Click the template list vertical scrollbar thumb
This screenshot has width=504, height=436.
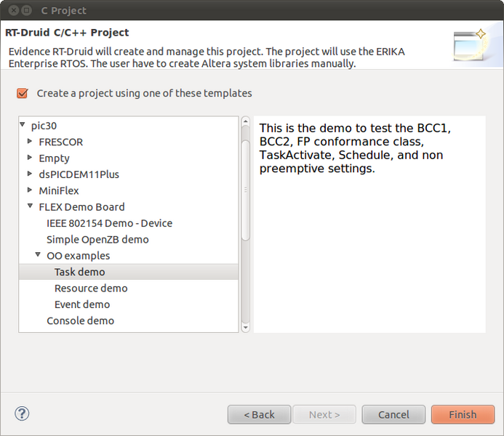coord(246,190)
